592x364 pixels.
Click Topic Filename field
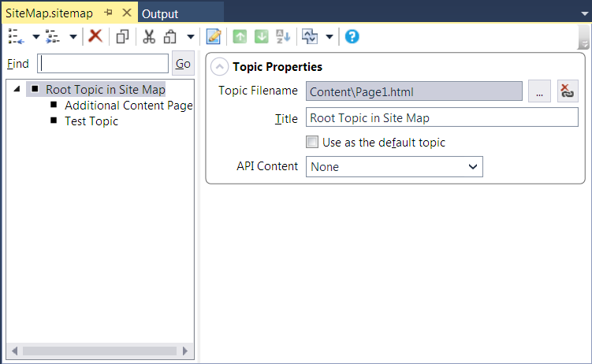414,91
